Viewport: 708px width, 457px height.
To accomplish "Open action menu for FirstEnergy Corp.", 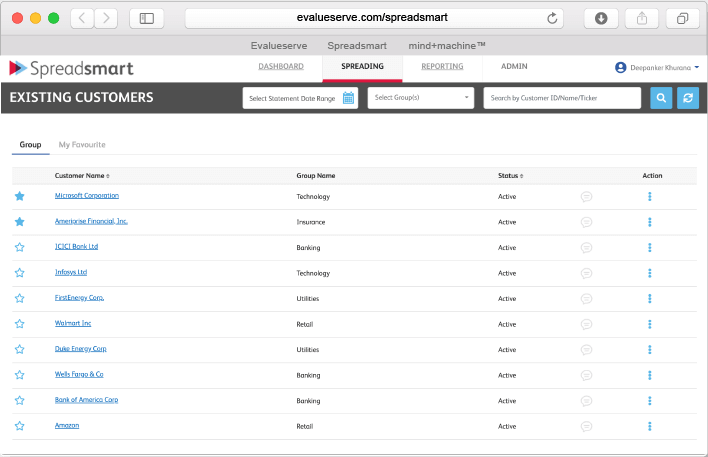I will coord(650,298).
